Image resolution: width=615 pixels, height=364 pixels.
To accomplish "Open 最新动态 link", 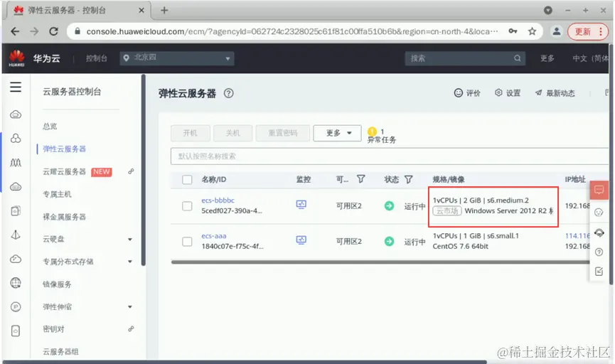I will click(555, 93).
